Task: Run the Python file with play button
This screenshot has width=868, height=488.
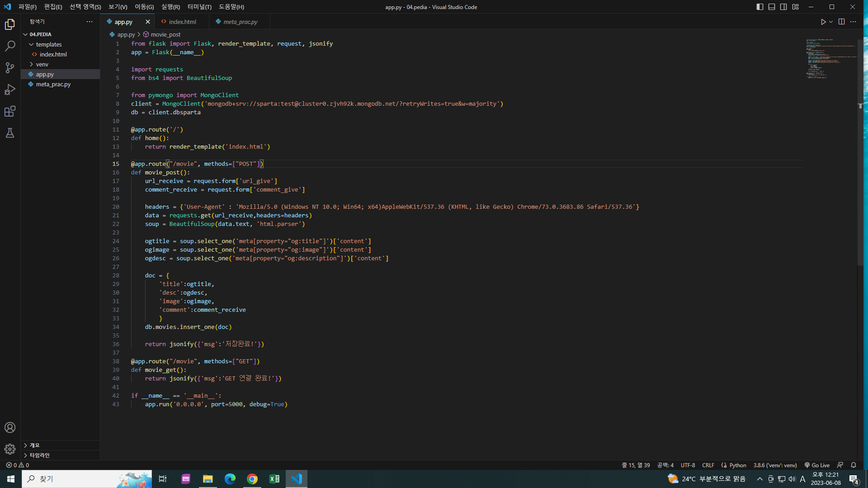Action: pos(823,22)
